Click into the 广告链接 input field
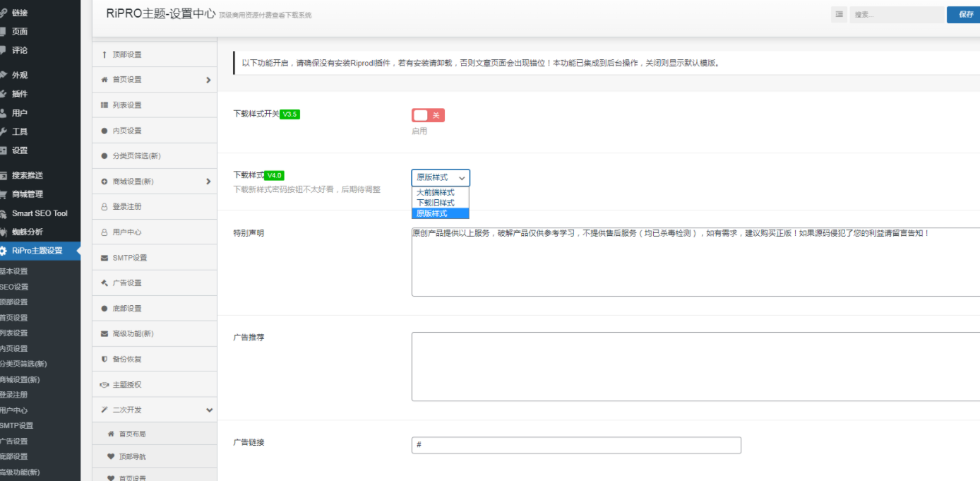980x481 pixels. coord(576,445)
